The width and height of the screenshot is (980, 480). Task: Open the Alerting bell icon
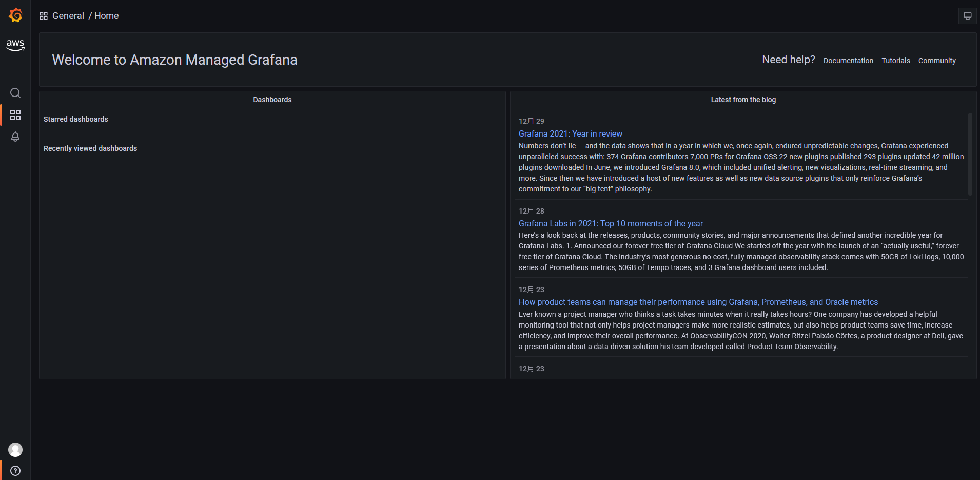point(15,137)
